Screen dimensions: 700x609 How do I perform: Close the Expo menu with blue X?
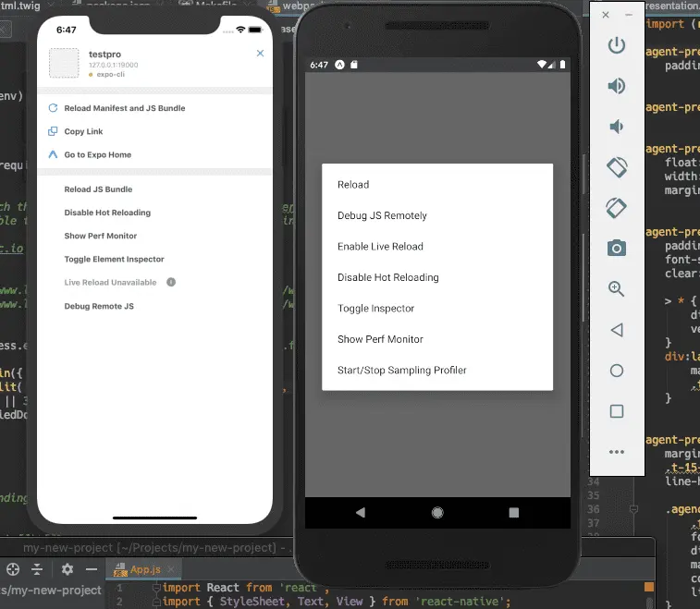point(260,53)
